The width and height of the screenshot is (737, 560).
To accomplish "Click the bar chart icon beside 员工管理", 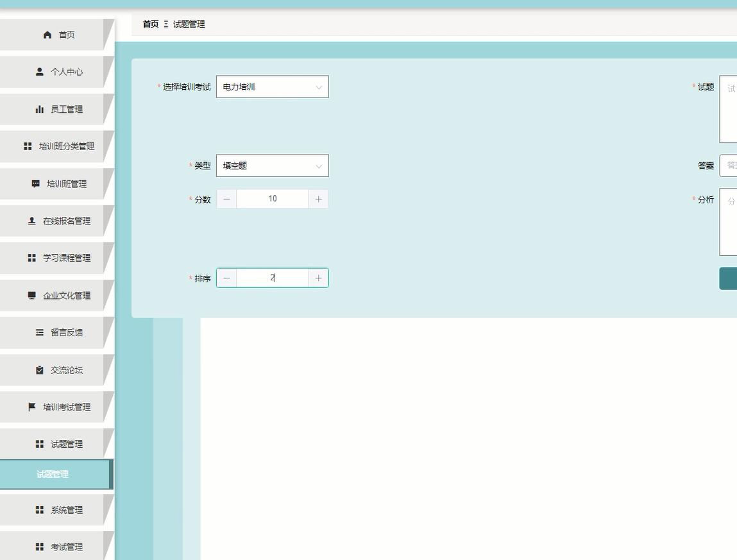I will point(40,109).
